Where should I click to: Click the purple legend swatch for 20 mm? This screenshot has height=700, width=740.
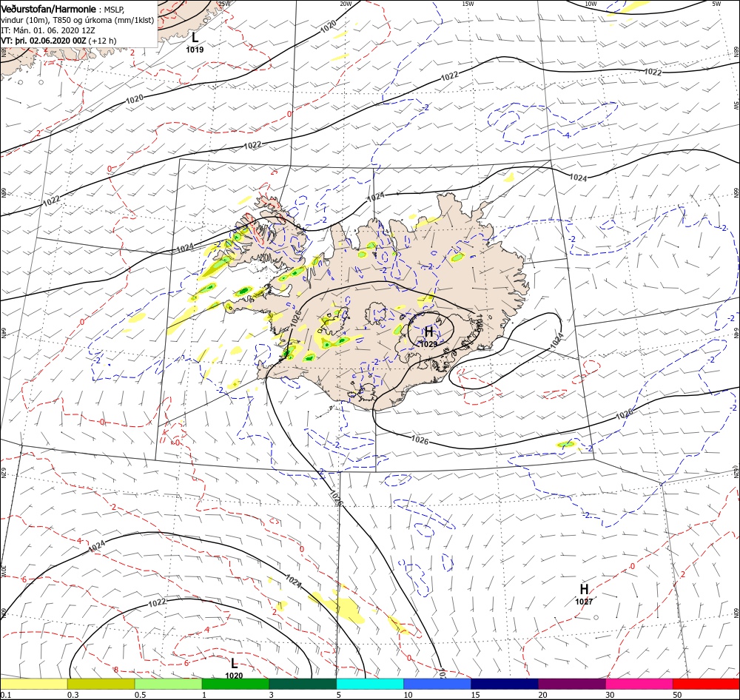pyautogui.click(x=571, y=684)
